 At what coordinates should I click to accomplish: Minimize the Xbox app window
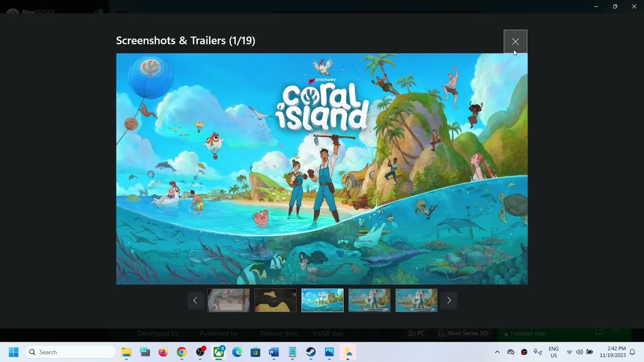coord(596,7)
